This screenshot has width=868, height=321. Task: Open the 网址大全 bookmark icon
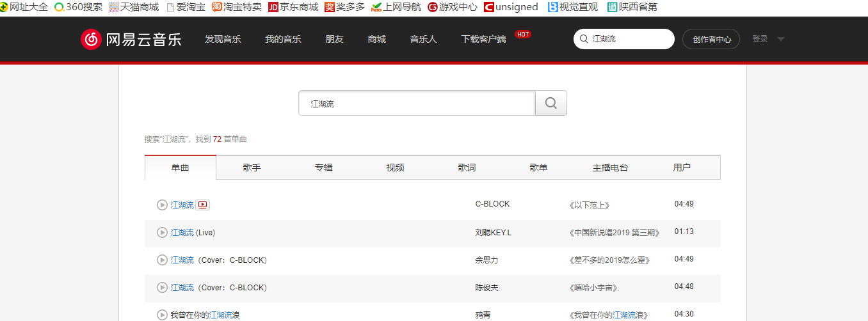pos(4,7)
